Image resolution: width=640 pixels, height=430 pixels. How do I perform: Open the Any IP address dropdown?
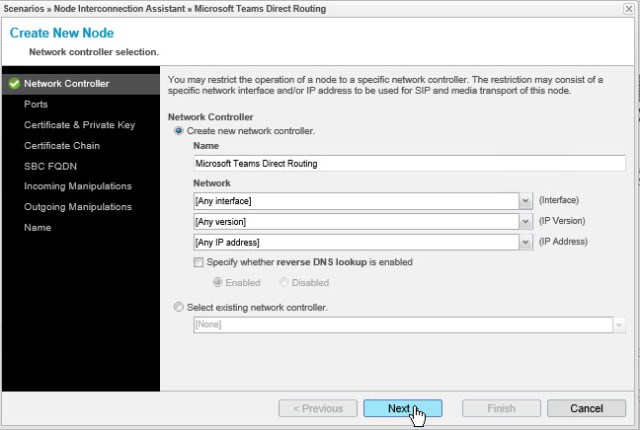coord(526,242)
